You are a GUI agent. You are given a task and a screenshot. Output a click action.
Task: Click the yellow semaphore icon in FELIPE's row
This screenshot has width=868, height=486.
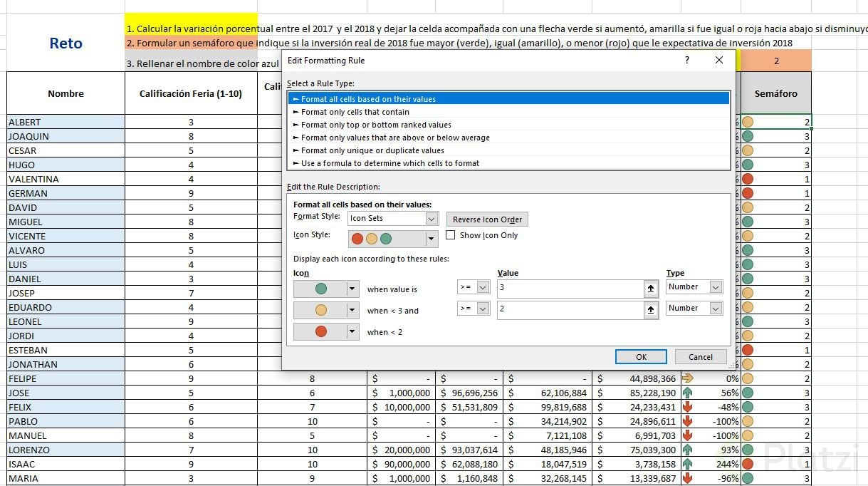click(x=748, y=378)
